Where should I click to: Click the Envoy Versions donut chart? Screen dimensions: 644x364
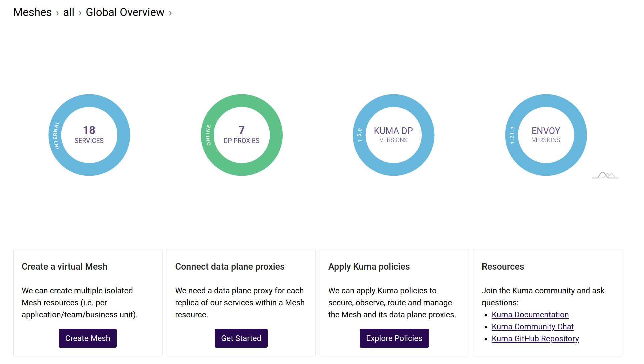546,135
